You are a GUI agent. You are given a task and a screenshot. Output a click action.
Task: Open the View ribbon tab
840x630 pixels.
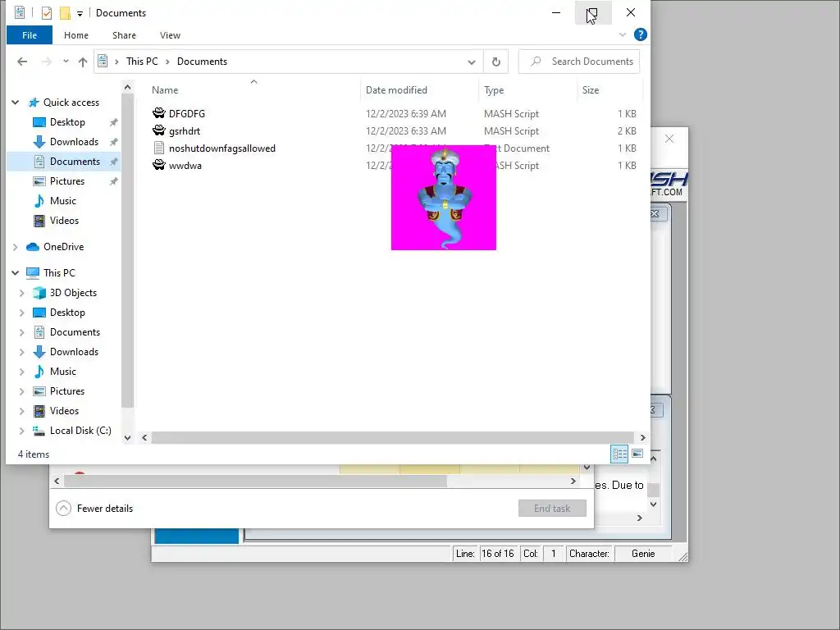click(170, 35)
